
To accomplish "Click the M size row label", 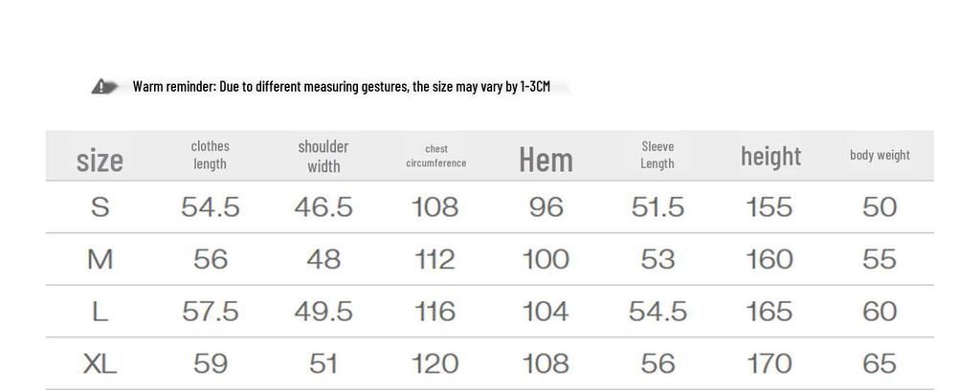I will click(100, 259).
